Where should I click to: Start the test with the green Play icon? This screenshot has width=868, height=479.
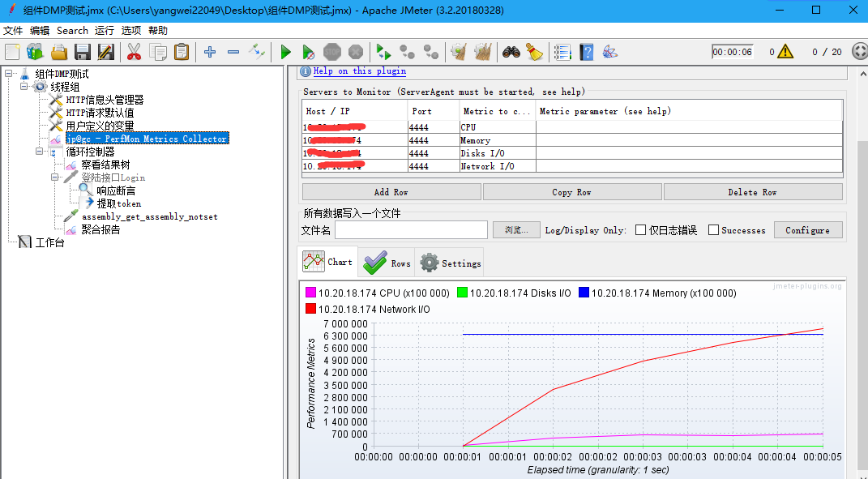coord(285,52)
